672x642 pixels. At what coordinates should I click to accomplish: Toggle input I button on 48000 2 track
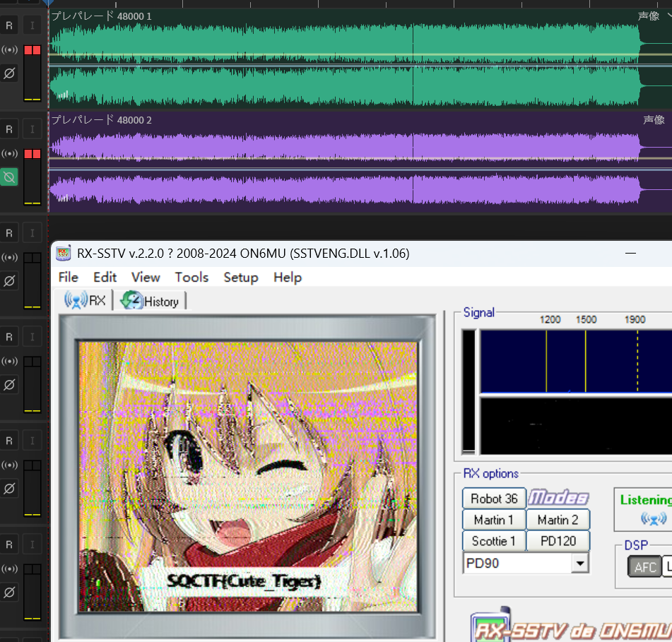point(32,129)
